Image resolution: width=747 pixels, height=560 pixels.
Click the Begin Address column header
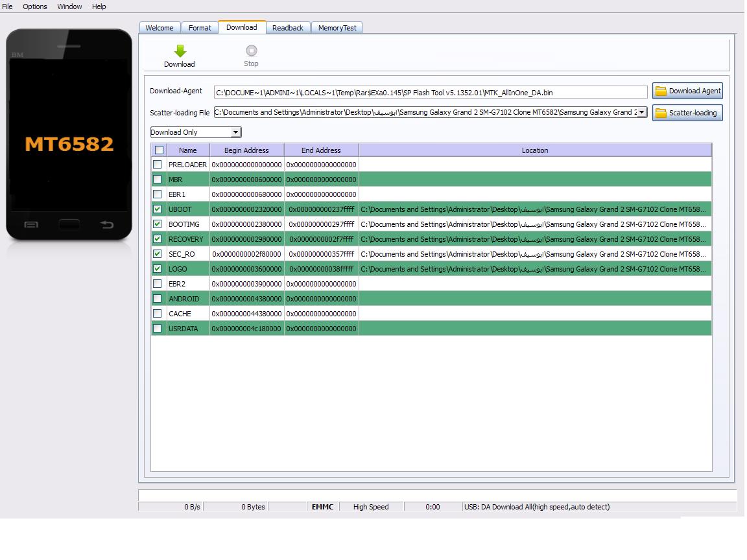(246, 150)
